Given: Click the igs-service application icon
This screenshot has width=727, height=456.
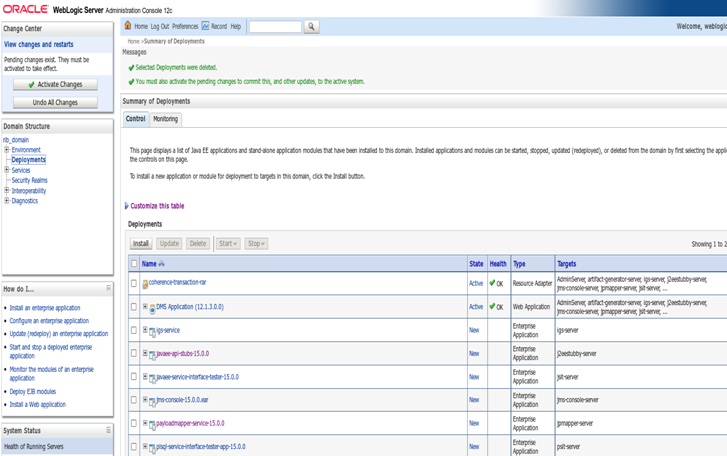Looking at the screenshot, I should 152,331.
